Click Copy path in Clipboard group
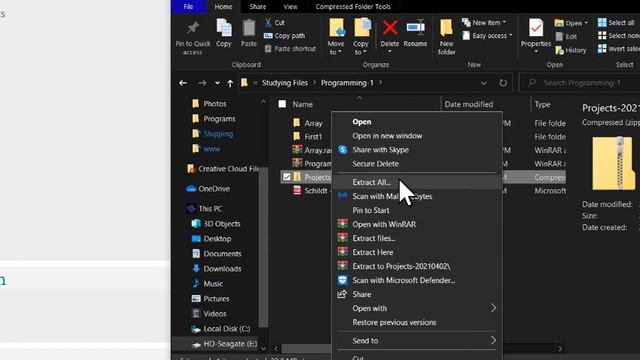This screenshot has width=640, height=360. coord(284,36)
